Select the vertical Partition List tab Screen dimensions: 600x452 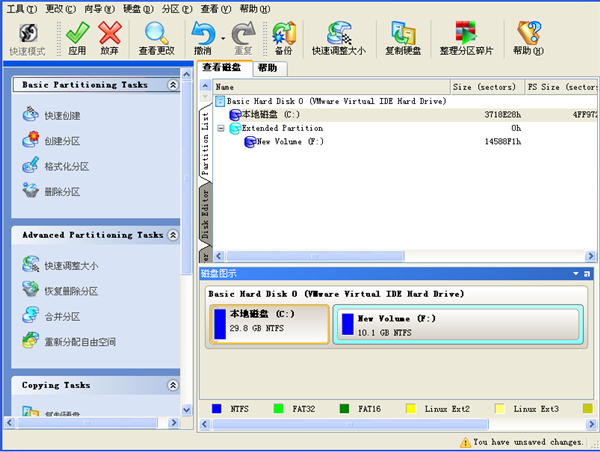tap(205, 143)
